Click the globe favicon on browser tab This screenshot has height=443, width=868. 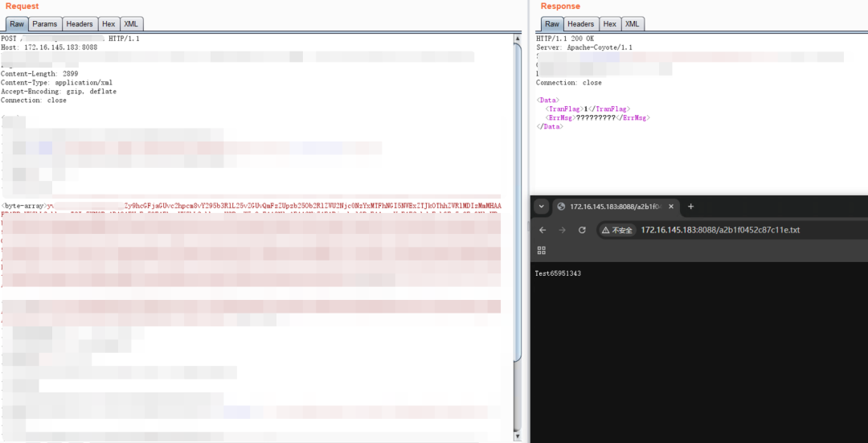(x=562, y=207)
